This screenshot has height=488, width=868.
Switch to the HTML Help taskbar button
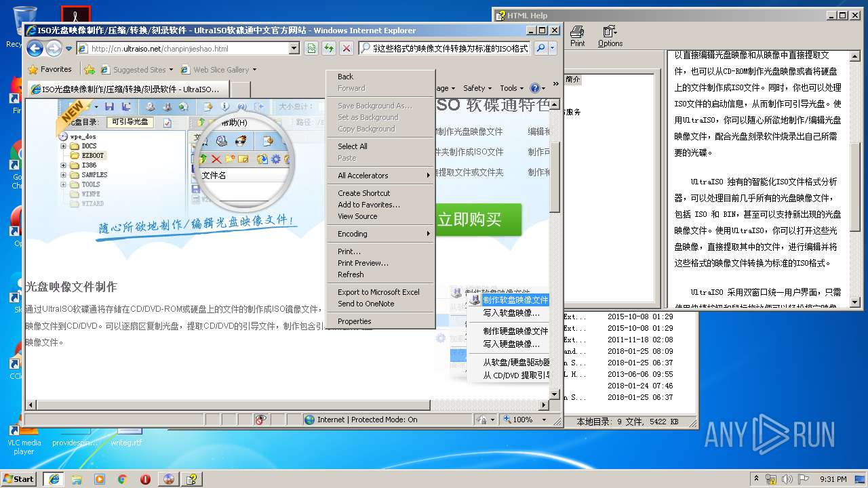click(x=192, y=479)
